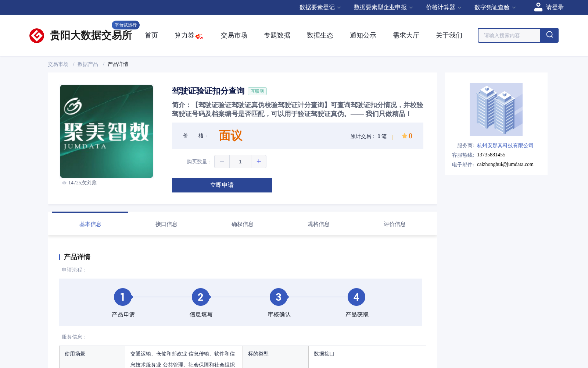
Task: Open the 需求大厅 menu item
Action: (x=406, y=35)
